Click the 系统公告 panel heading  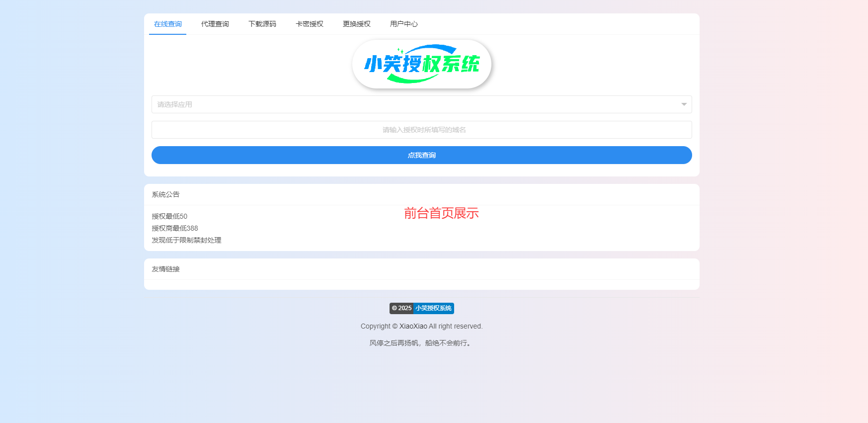pyautogui.click(x=165, y=194)
